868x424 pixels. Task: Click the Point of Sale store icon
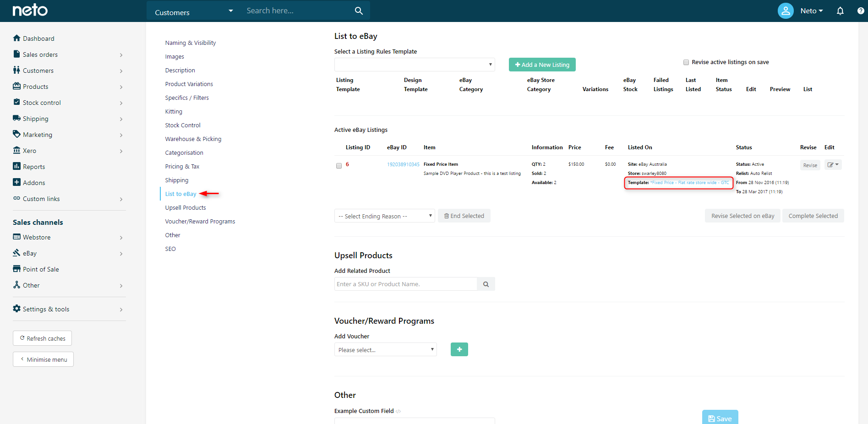point(17,269)
